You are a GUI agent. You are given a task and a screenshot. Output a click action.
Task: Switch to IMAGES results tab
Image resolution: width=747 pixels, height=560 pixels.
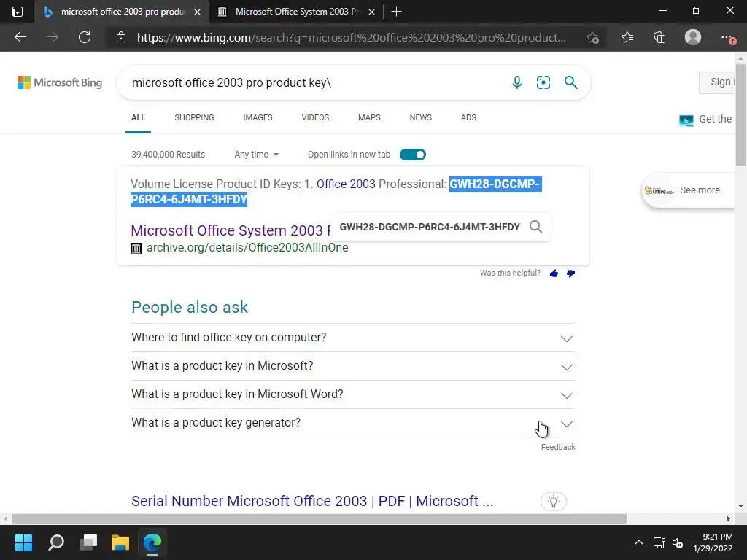(x=258, y=117)
